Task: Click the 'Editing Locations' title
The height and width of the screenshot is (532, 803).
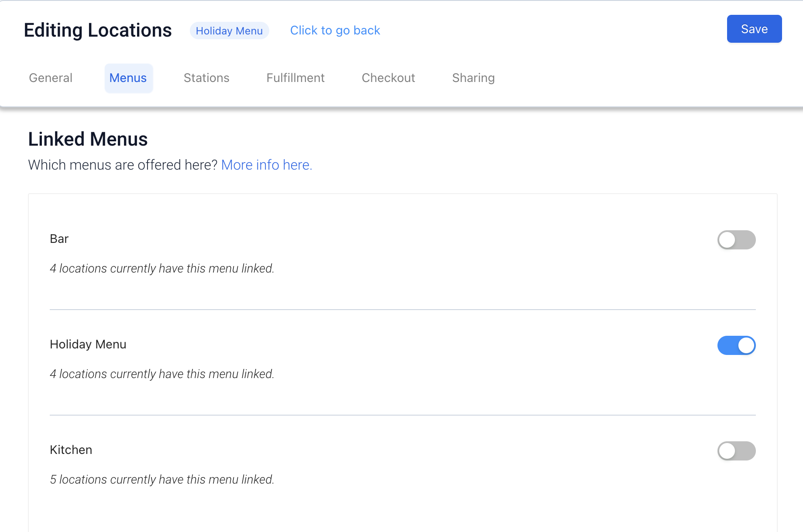Action: coord(98,31)
